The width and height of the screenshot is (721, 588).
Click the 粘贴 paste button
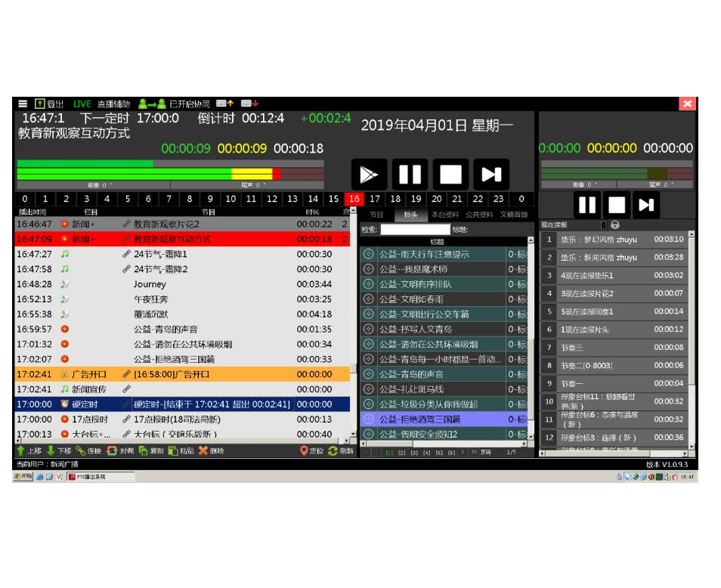pyautogui.click(x=181, y=451)
